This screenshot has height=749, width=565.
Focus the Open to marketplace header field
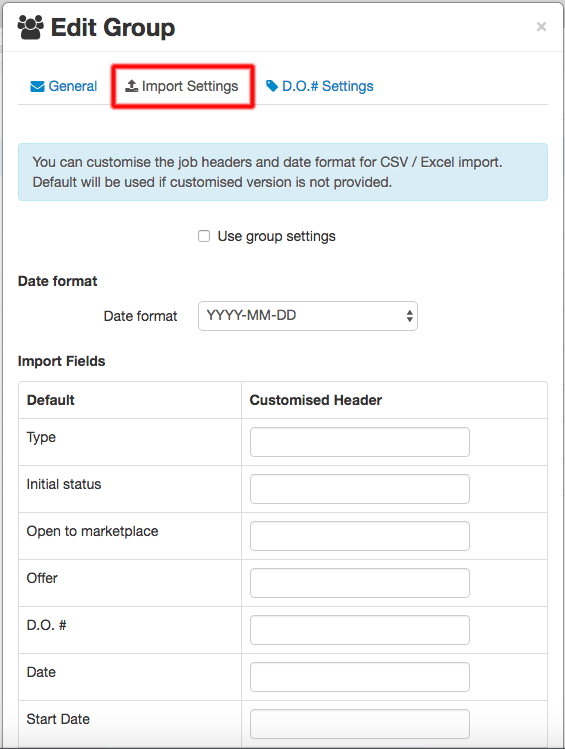[360, 536]
